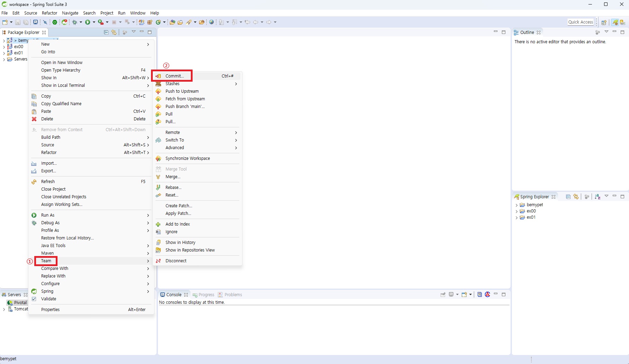Switch to the Spring perspective icon
629x364 pixels.
click(x=615, y=22)
